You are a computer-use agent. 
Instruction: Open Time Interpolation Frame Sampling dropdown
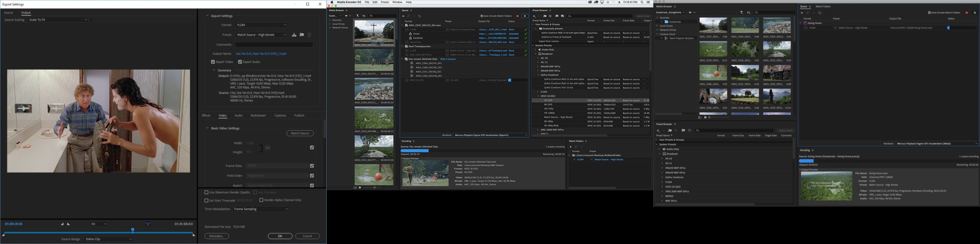(x=261, y=209)
